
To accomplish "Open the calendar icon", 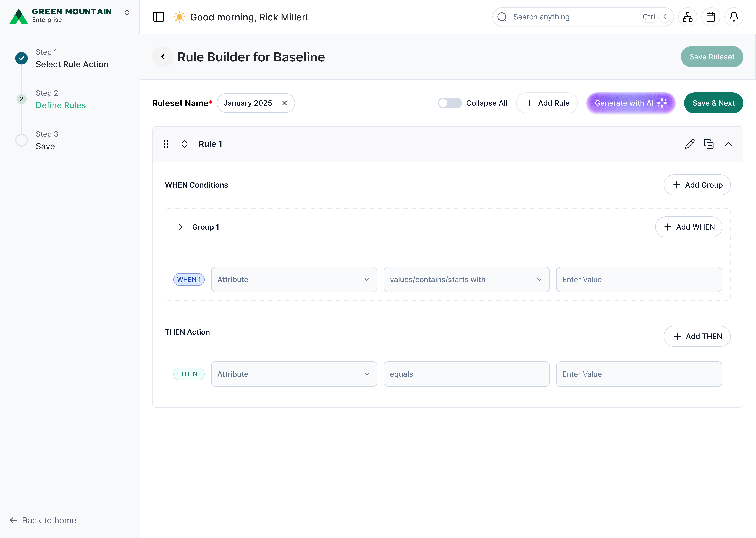I will coord(711,17).
